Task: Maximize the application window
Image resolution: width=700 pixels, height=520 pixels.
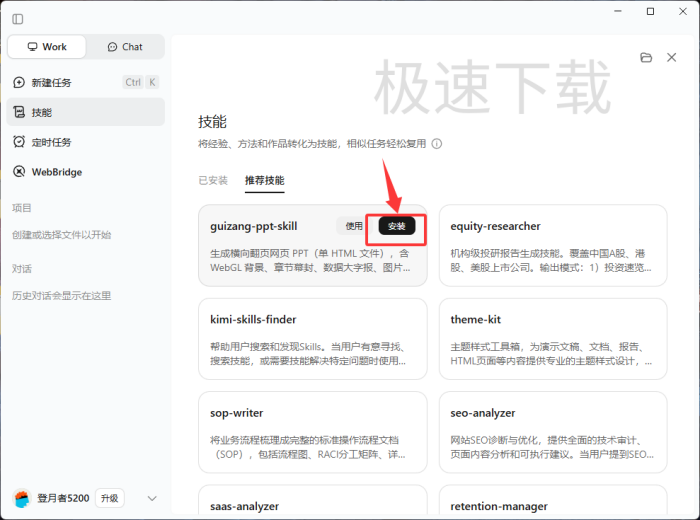Action: click(x=650, y=11)
